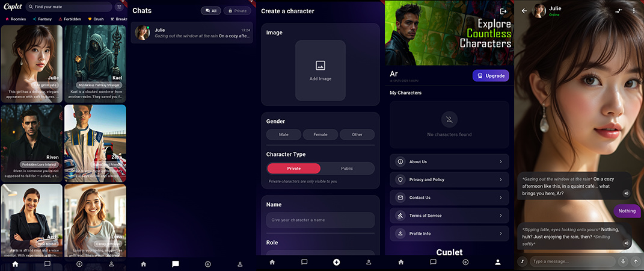Click the "Online" status under Julie
Screen dimensions: 644x271
click(x=554, y=15)
